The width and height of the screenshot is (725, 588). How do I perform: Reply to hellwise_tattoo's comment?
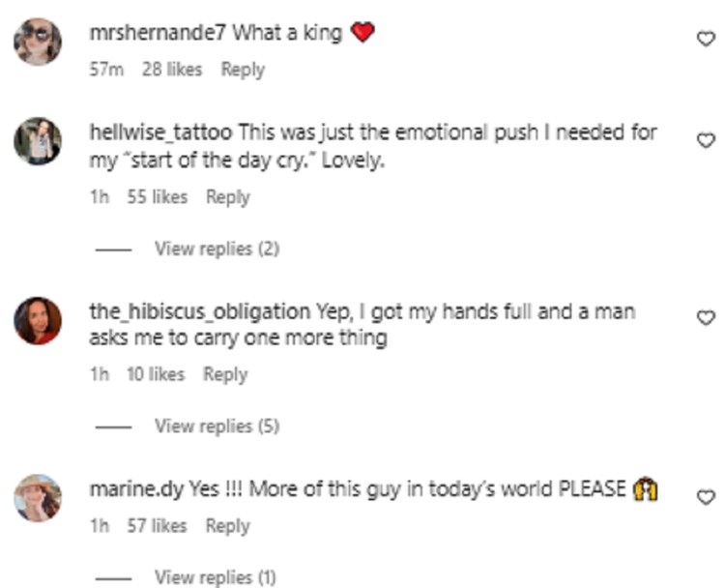coord(228,197)
